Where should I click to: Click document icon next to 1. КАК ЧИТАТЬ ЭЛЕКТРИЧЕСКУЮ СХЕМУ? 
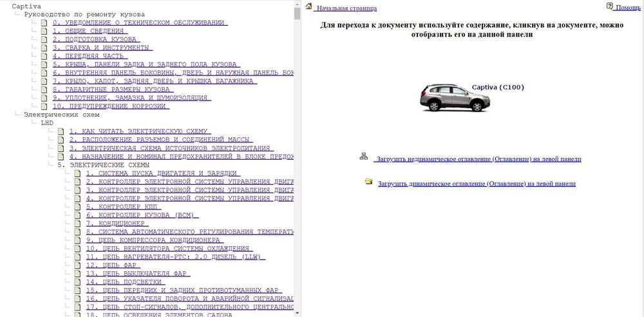tap(61, 131)
